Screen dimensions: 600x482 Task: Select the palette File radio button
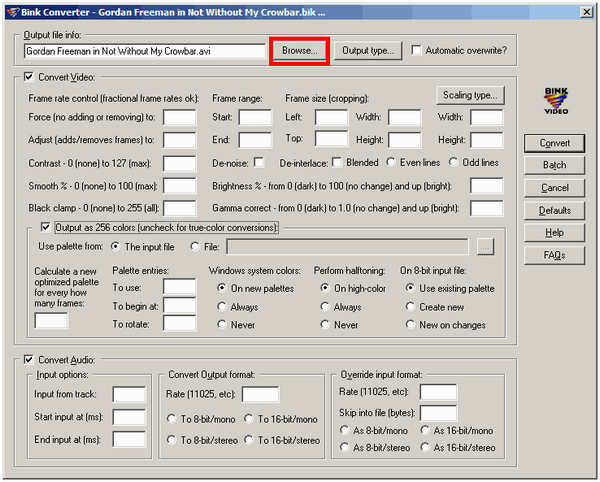coord(195,247)
